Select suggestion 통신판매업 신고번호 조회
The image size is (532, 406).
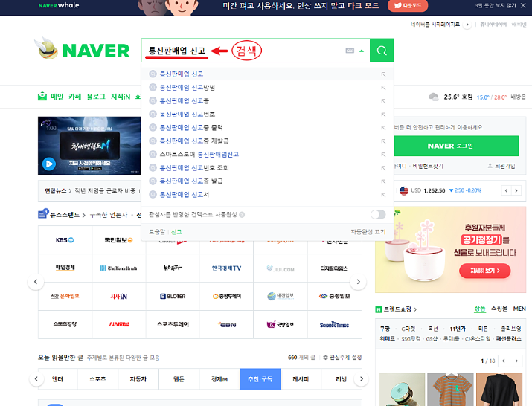(194, 167)
